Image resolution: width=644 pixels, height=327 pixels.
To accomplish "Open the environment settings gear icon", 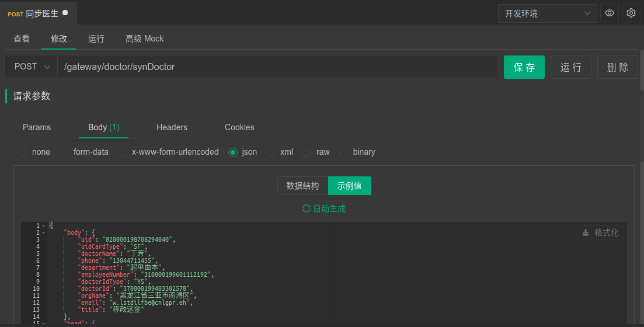I will click(631, 13).
